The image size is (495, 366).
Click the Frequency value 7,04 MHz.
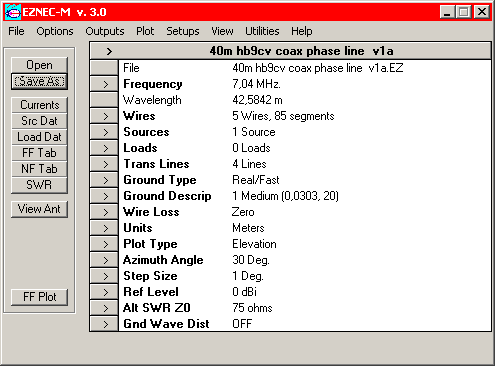point(256,84)
